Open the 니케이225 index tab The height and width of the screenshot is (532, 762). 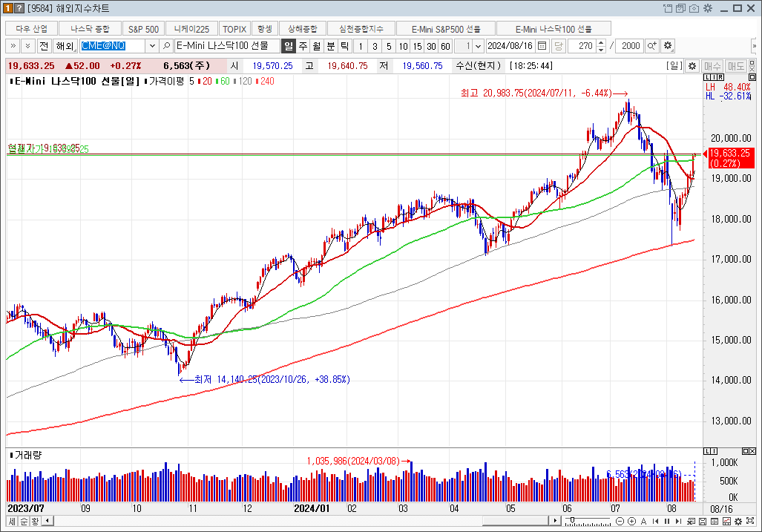[191, 29]
